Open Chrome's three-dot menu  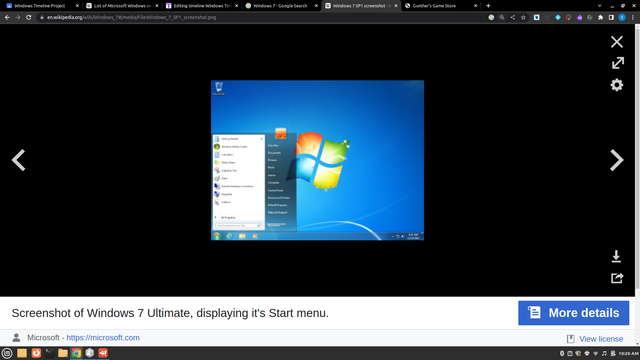tap(633, 18)
